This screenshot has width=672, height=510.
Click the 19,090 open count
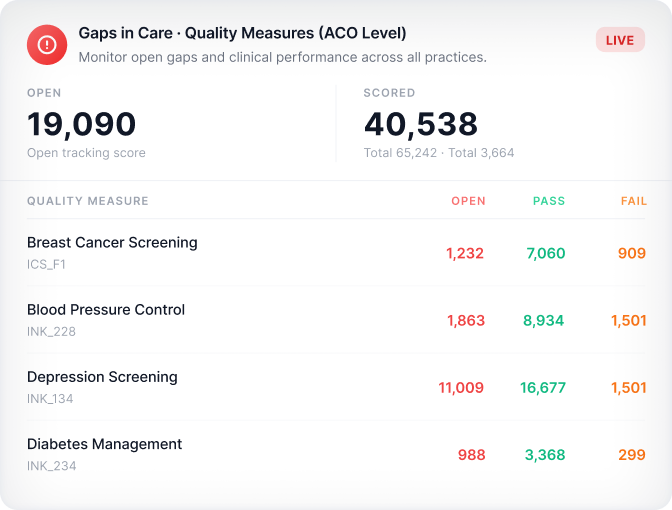[81, 124]
